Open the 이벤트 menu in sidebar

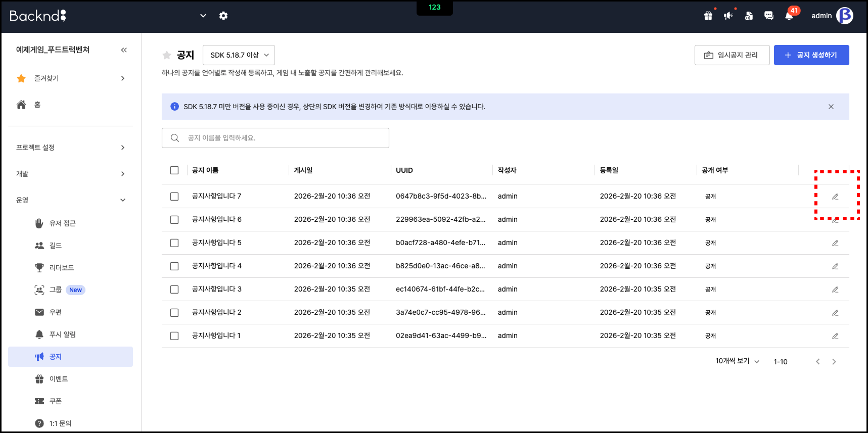(x=59, y=379)
